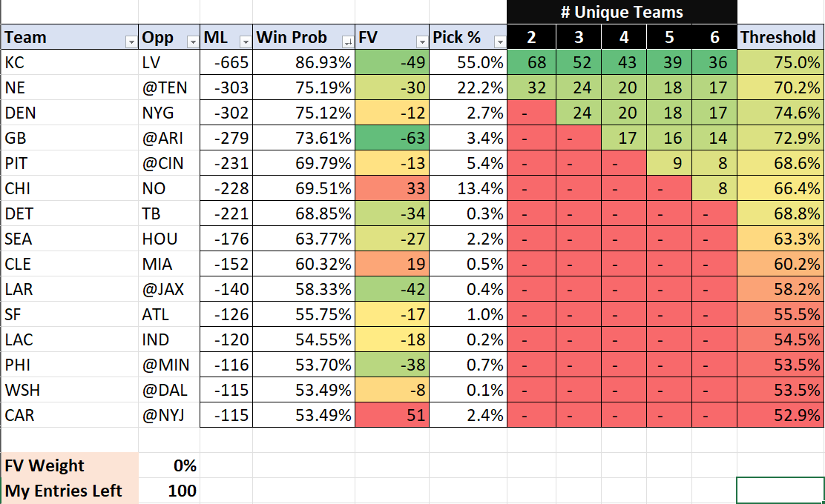Viewport: 825px width, 504px height.
Task: Click the red FV cell showing 51
Action: 392,415
